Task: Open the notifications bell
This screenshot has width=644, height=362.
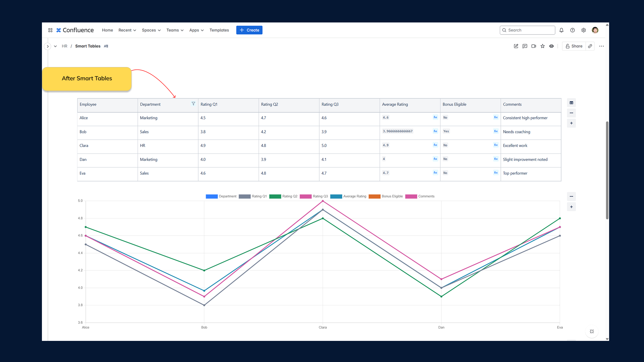Action: tap(561, 30)
